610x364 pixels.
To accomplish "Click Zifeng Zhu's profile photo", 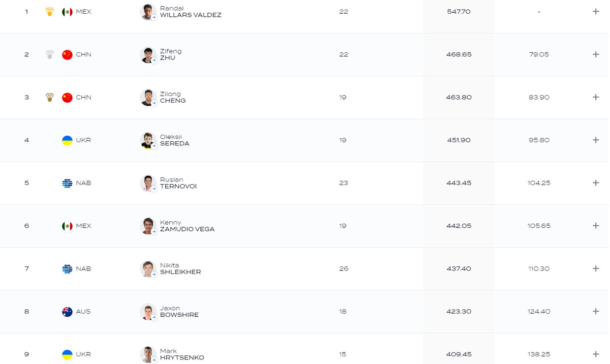I will [148, 54].
